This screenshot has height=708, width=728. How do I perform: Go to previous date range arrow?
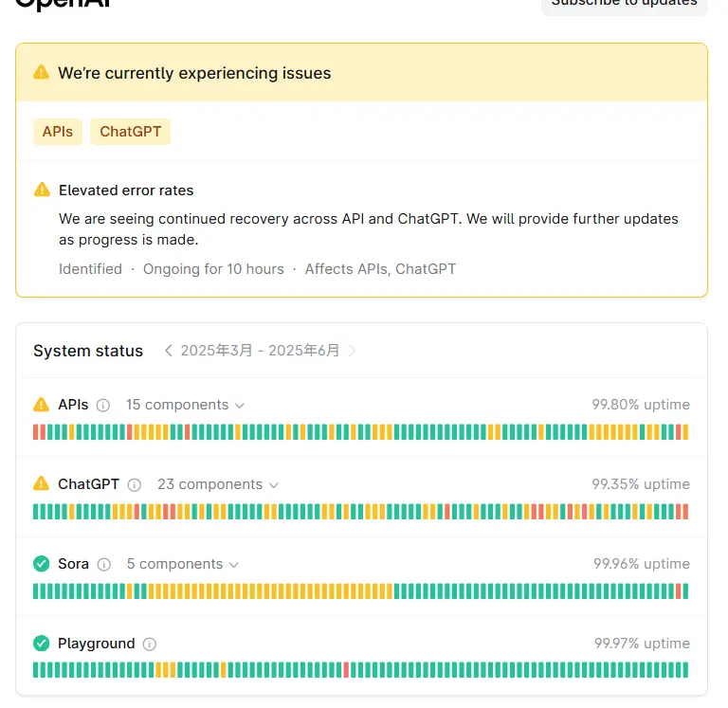[x=169, y=351]
